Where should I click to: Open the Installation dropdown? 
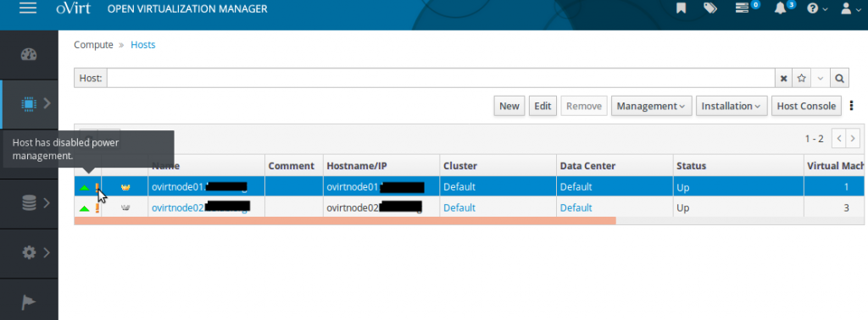732,106
